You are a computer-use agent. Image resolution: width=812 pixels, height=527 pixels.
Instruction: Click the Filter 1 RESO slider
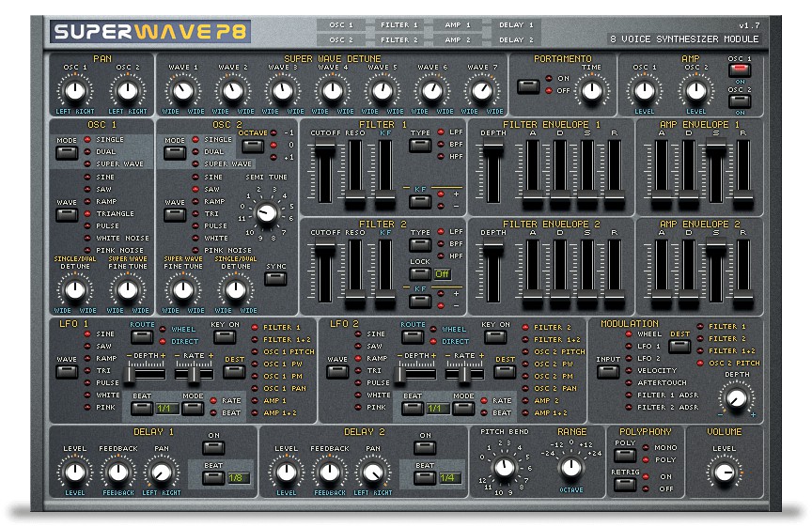354,174
